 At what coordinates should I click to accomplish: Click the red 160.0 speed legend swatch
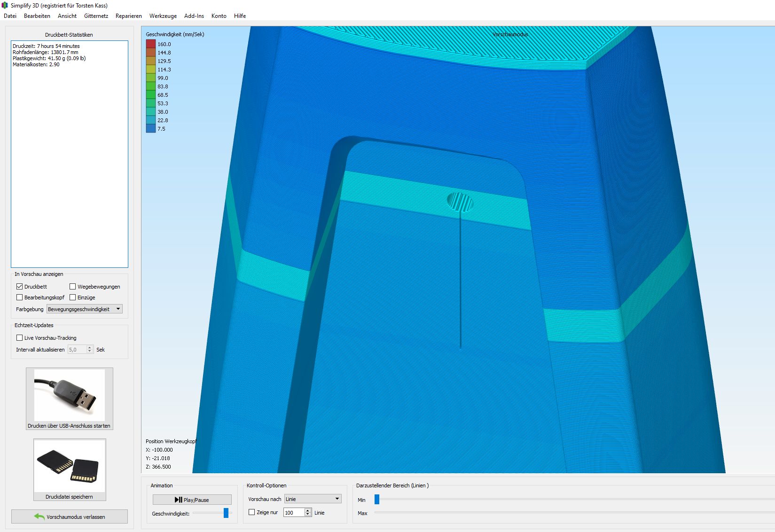pyautogui.click(x=150, y=44)
